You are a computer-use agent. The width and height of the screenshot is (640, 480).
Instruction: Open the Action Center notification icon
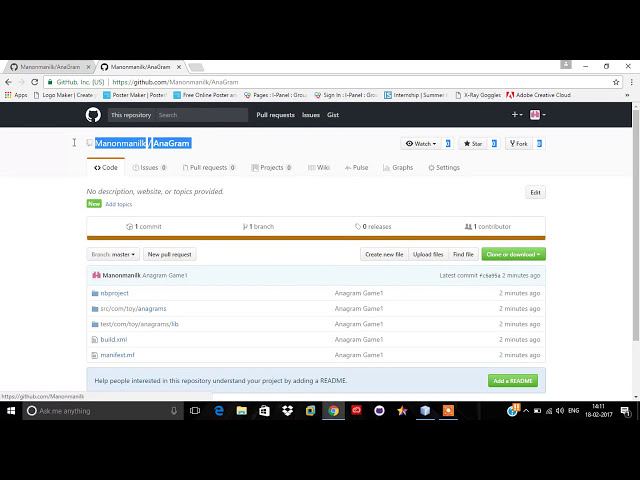pyautogui.click(x=625, y=411)
